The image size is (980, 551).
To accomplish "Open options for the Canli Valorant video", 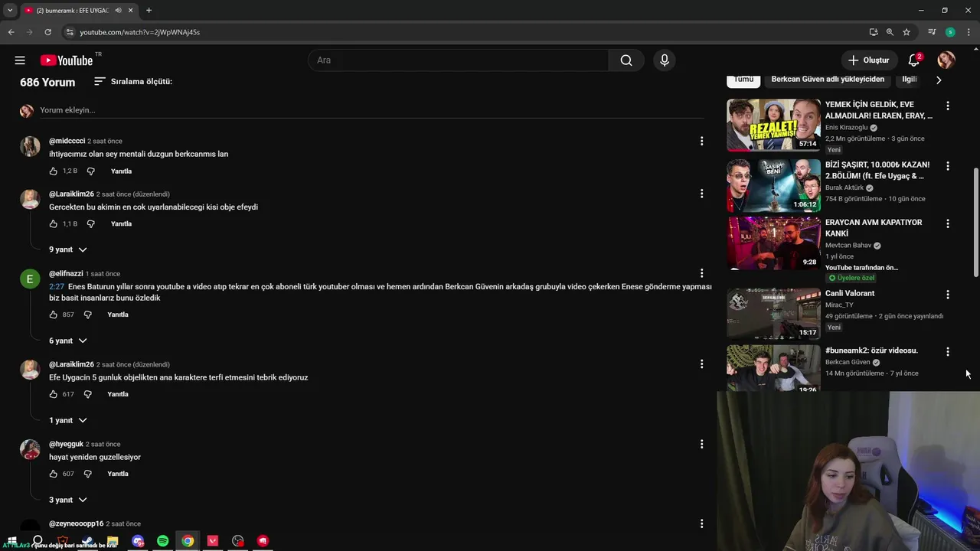I will 948,295.
